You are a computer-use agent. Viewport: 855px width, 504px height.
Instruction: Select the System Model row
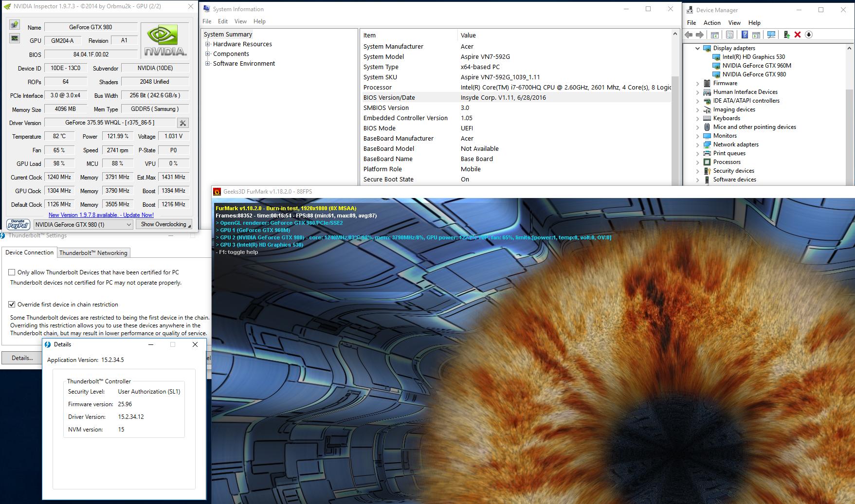click(516, 57)
